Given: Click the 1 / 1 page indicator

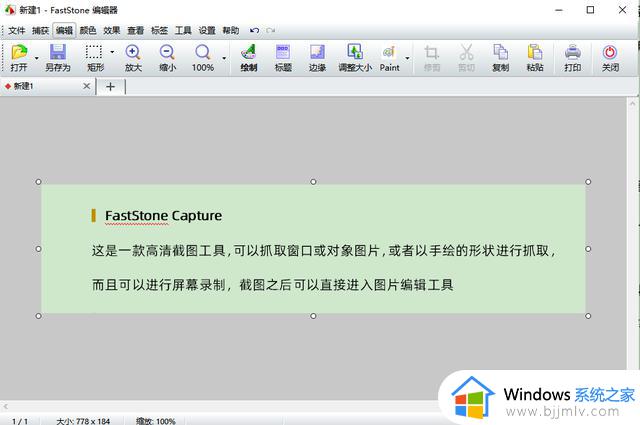Looking at the screenshot, I should [20, 421].
